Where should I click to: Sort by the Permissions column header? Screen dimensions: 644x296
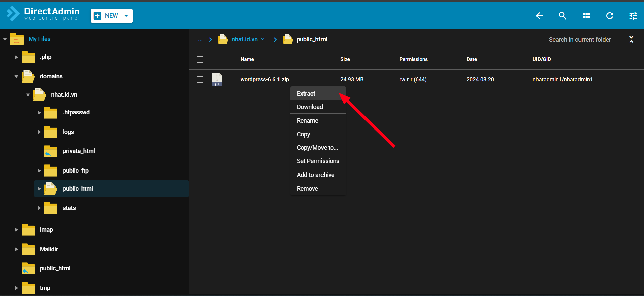[x=414, y=59]
